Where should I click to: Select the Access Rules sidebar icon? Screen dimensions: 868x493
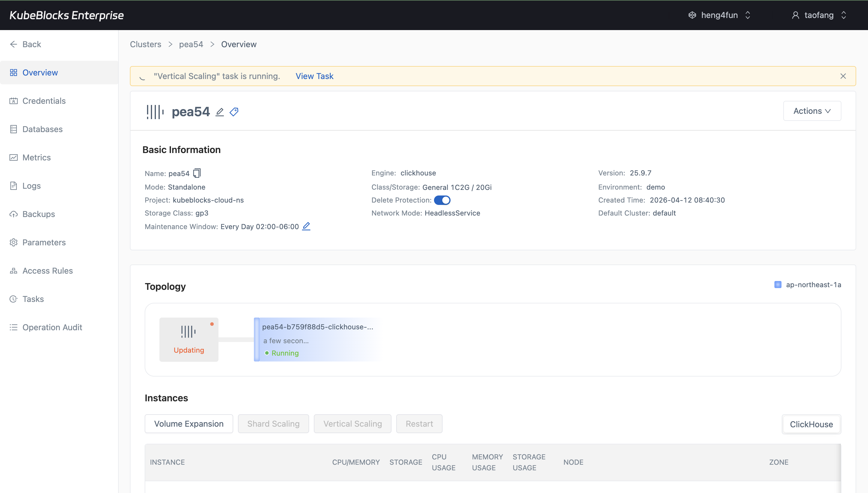[14, 271]
